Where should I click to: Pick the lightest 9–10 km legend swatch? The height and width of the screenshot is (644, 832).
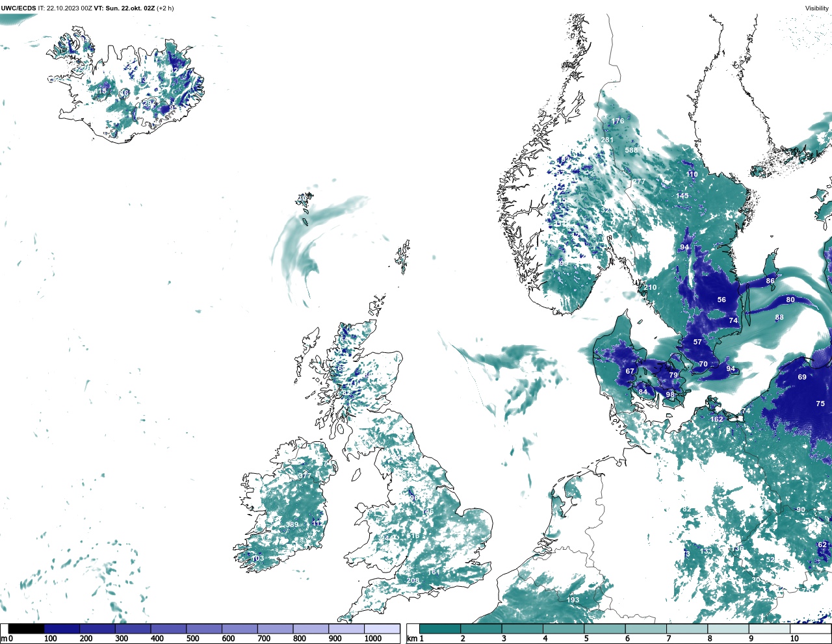[769, 629]
